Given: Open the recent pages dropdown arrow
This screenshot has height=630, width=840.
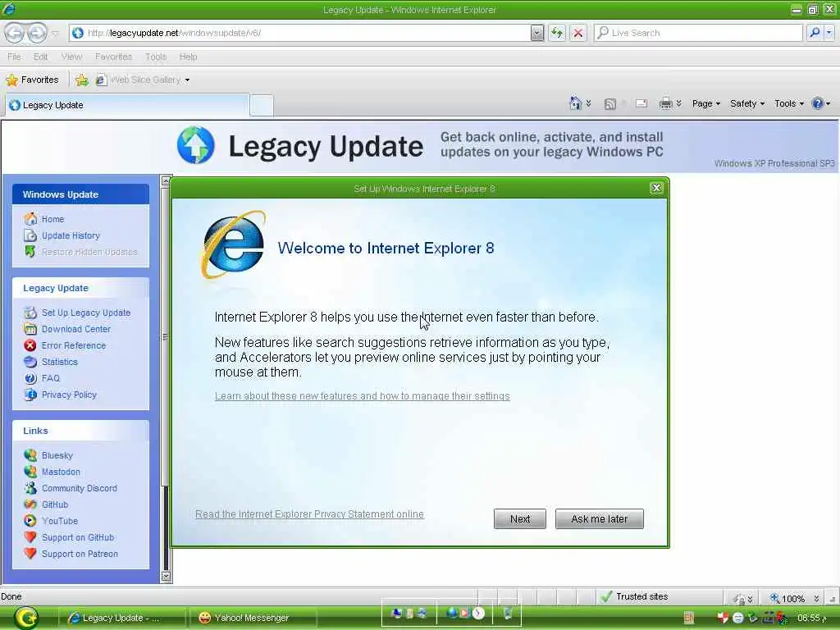Looking at the screenshot, I should [55, 33].
